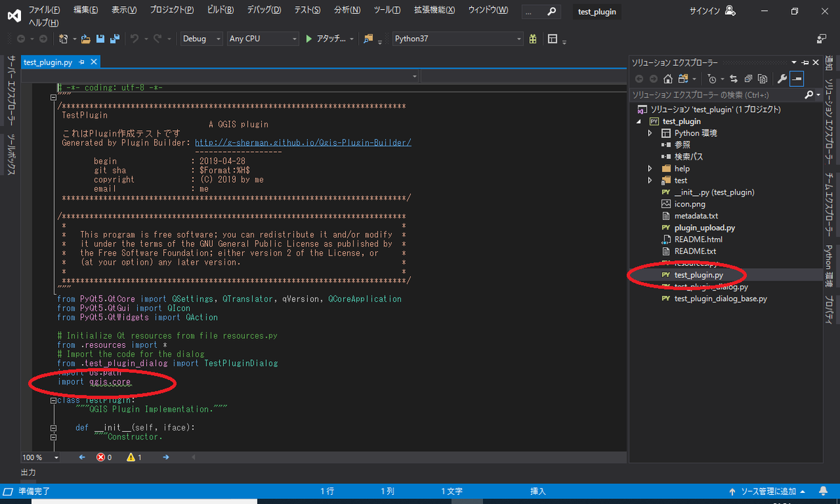
Task: Start with the green アタッチ play button
Action: [325, 38]
